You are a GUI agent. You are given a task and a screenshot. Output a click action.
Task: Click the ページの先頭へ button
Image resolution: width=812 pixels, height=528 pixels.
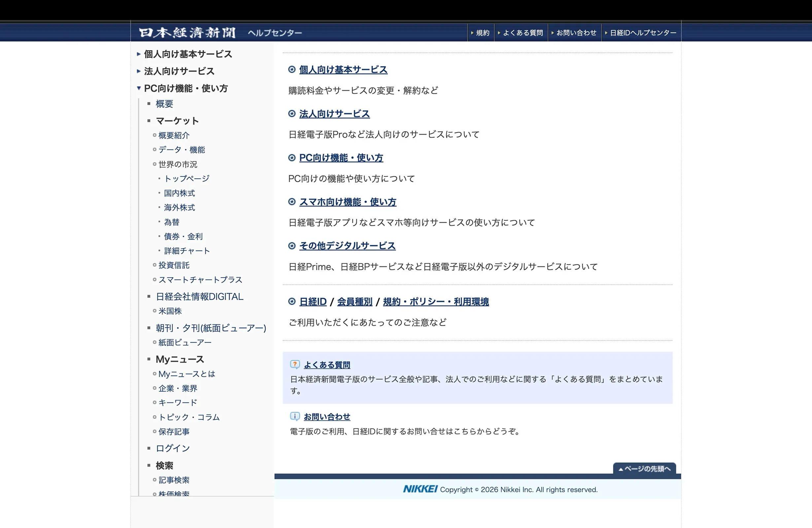pos(644,468)
